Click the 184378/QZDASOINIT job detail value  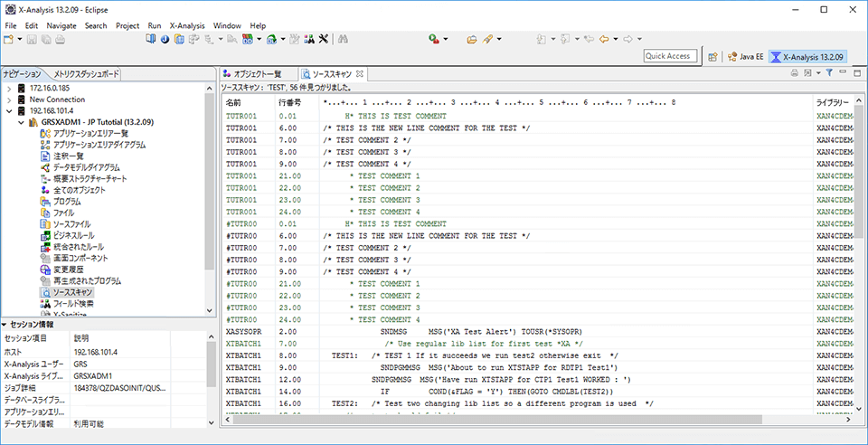click(120, 389)
